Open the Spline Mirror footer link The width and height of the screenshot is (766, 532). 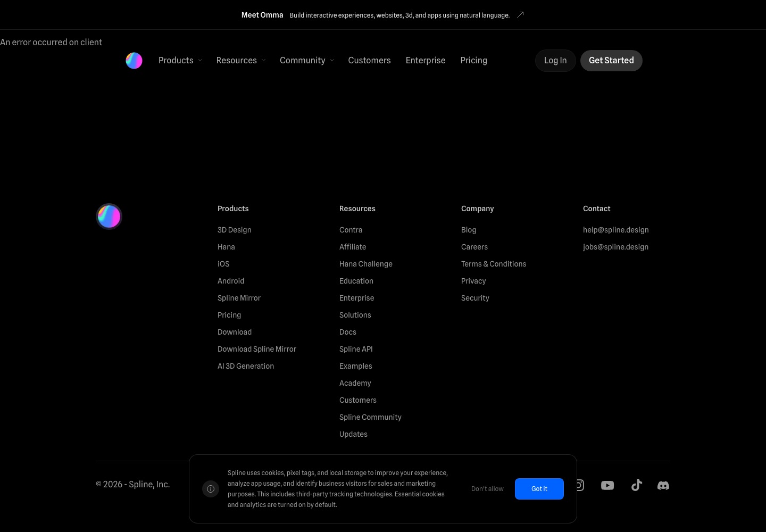[239, 298]
